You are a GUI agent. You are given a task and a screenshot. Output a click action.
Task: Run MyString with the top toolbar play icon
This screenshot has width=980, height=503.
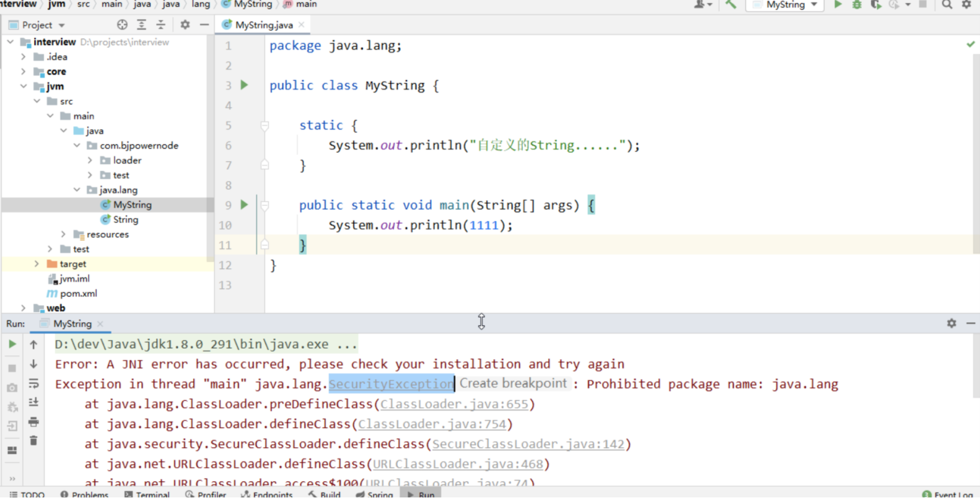tap(838, 4)
